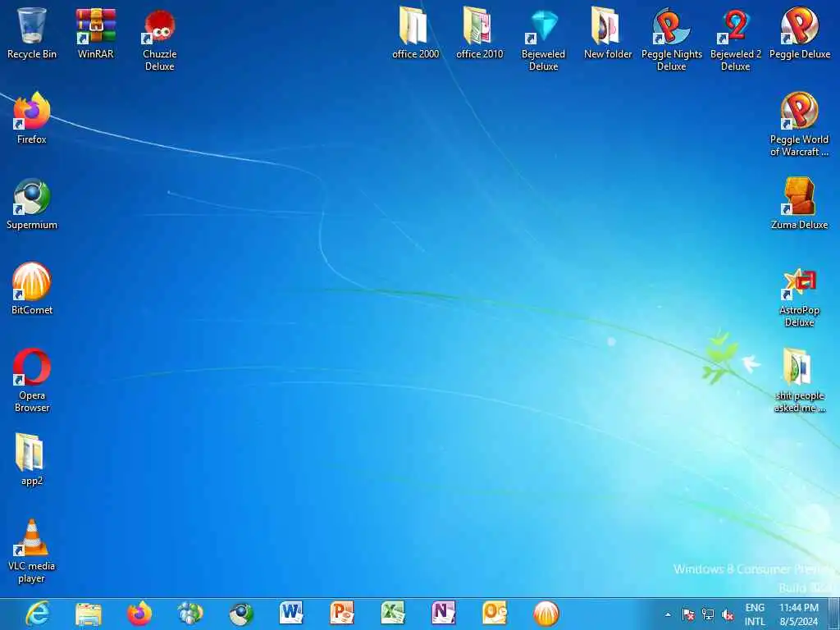
Task: Click the muted volume tray icon
Action: [x=728, y=614]
